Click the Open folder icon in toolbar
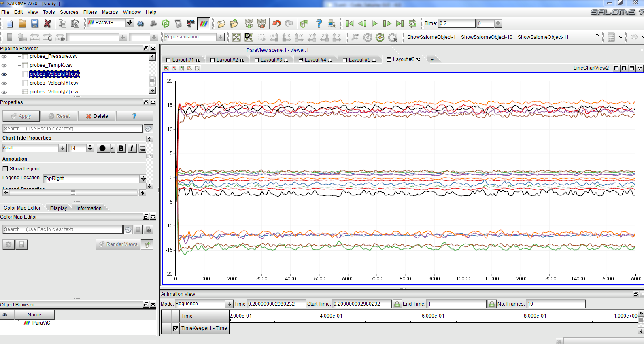644x344 pixels. point(22,23)
